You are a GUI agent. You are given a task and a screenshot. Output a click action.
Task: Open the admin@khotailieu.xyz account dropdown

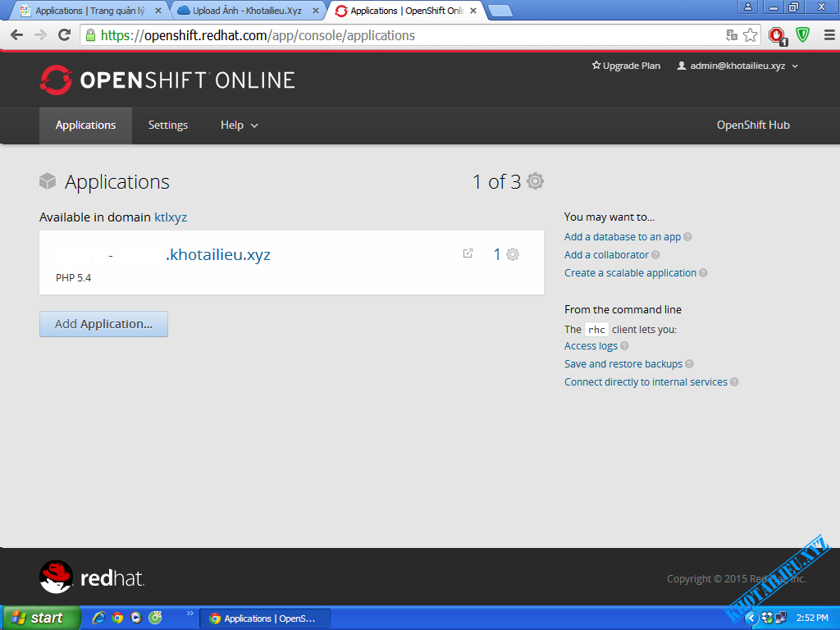[x=737, y=66]
